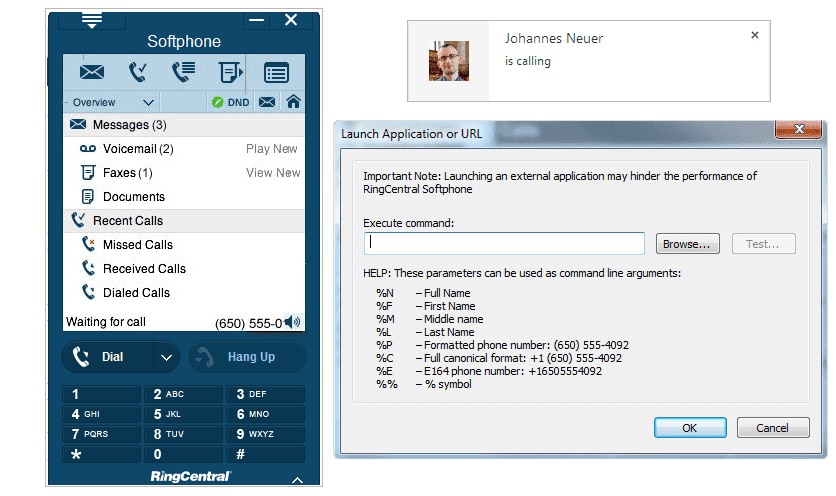Click View New for faxes

tap(273, 173)
